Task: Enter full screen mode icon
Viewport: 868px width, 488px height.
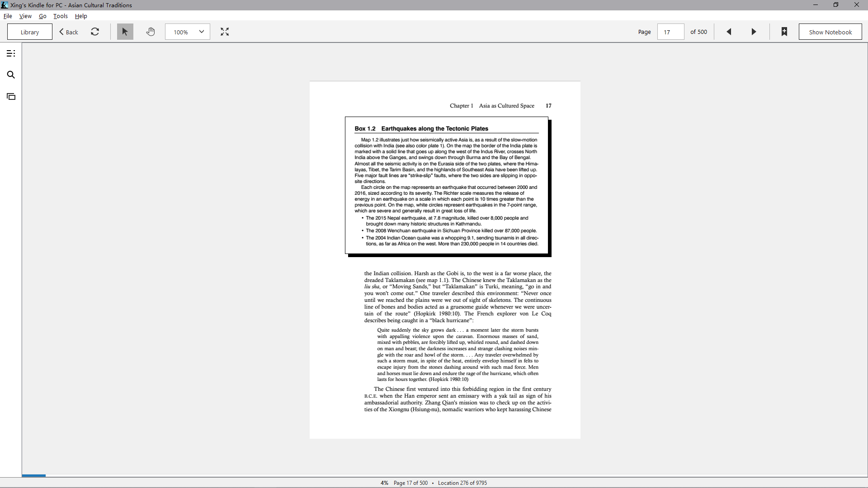Action: pyautogui.click(x=225, y=32)
